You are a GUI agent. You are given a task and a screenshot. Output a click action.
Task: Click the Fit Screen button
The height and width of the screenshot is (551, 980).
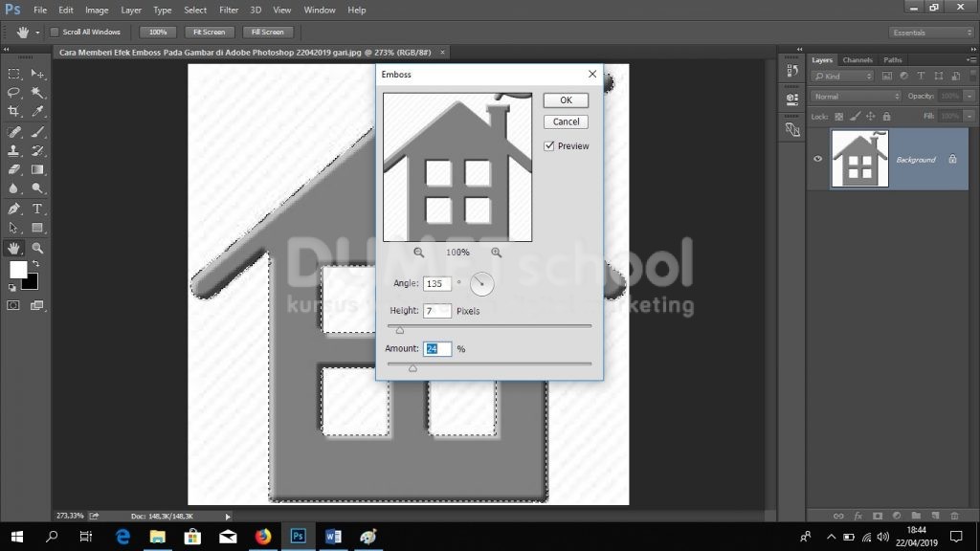pos(209,32)
